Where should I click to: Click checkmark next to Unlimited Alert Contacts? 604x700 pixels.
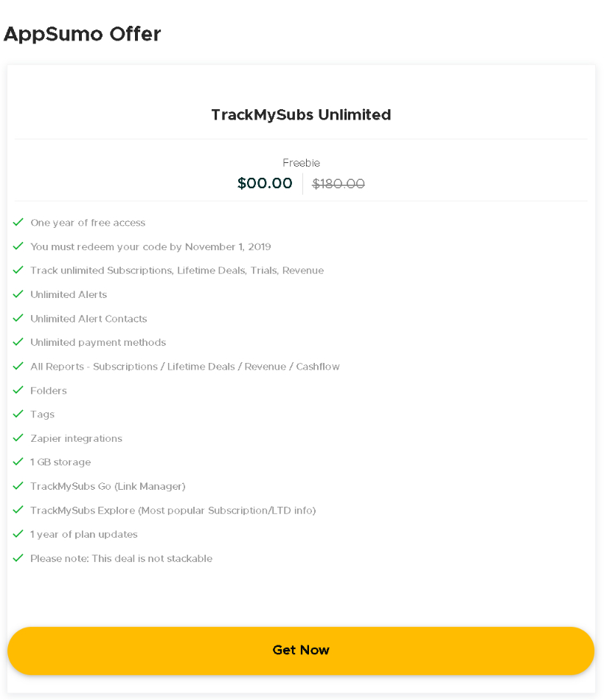pos(18,318)
